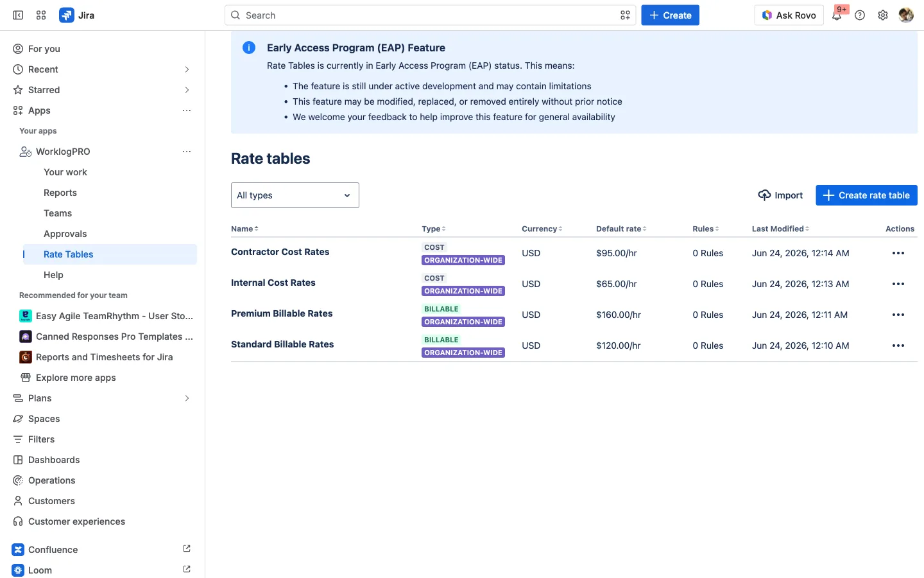Open Loom external link icon

point(187,569)
